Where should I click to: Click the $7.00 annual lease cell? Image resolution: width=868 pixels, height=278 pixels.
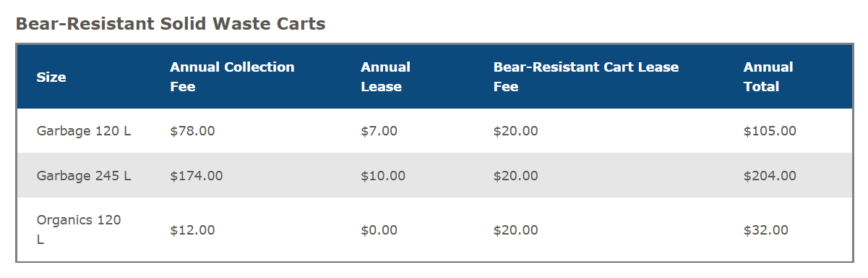(x=379, y=131)
